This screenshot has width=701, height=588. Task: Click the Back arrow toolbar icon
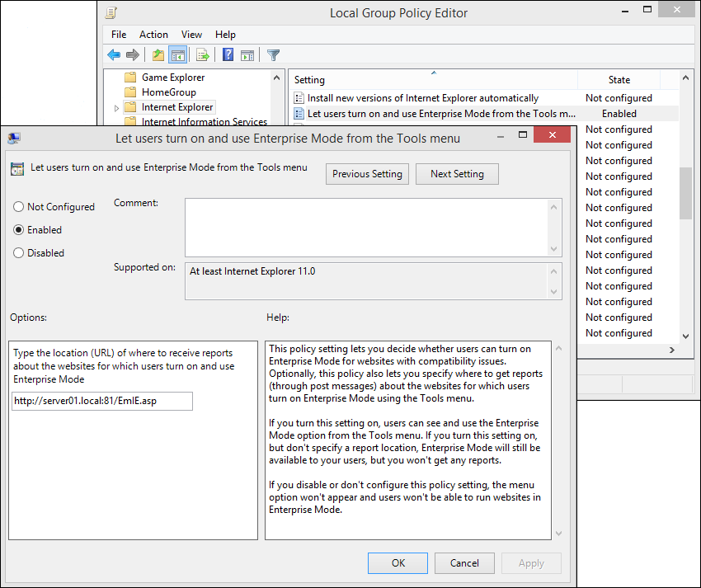click(x=114, y=55)
